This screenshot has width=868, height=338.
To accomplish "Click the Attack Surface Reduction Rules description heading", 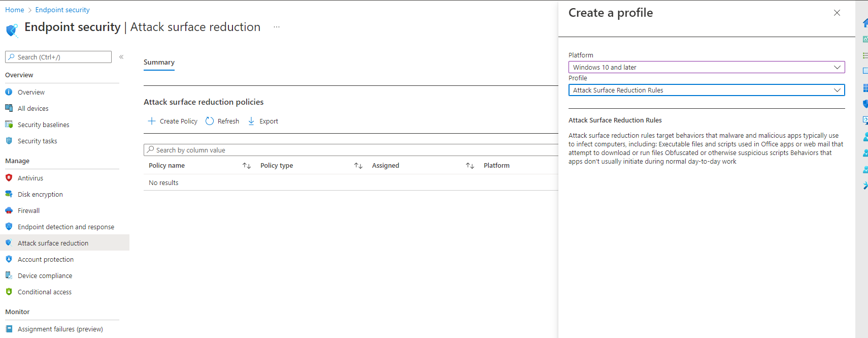I will (615, 120).
